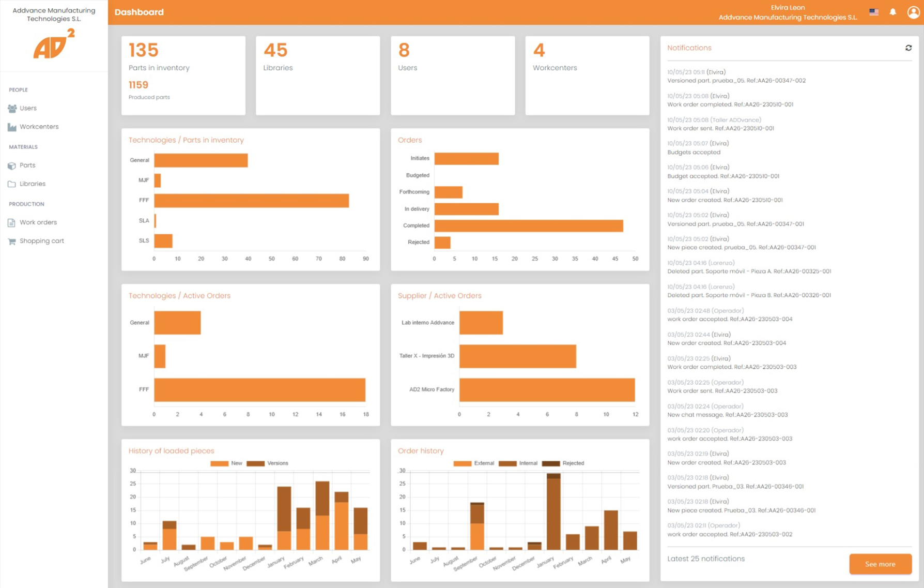Image resolution: width=924 pixels, height=588 pixels.
Task: Open Work orders from the sidebar menu
Action: 38,222
